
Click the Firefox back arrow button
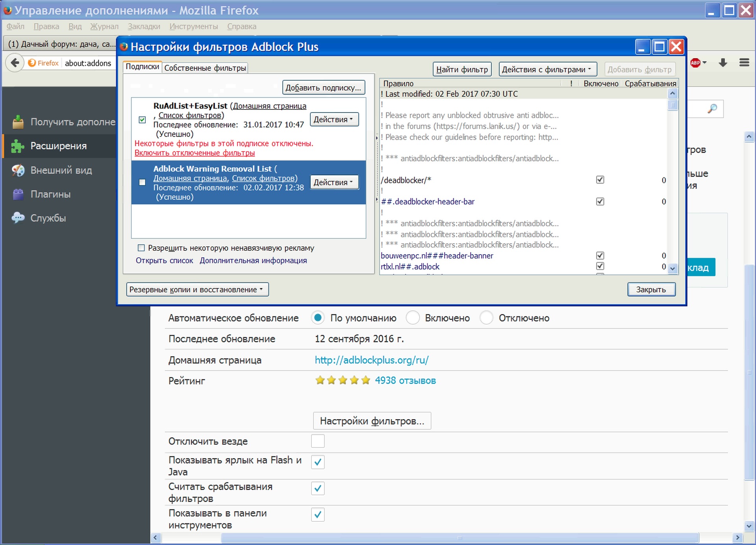tap(15, 63)
